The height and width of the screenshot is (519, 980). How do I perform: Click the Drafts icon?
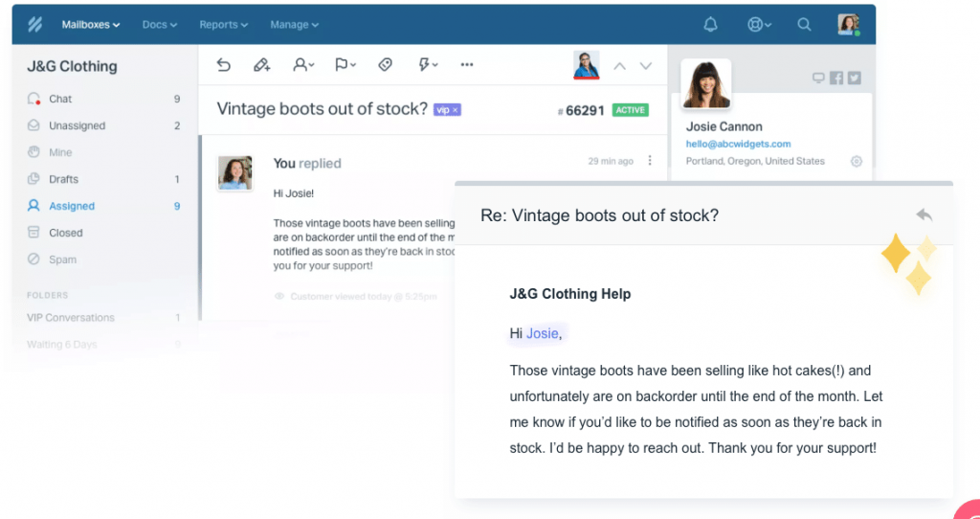pyautogui.click(x=33, y=179)
